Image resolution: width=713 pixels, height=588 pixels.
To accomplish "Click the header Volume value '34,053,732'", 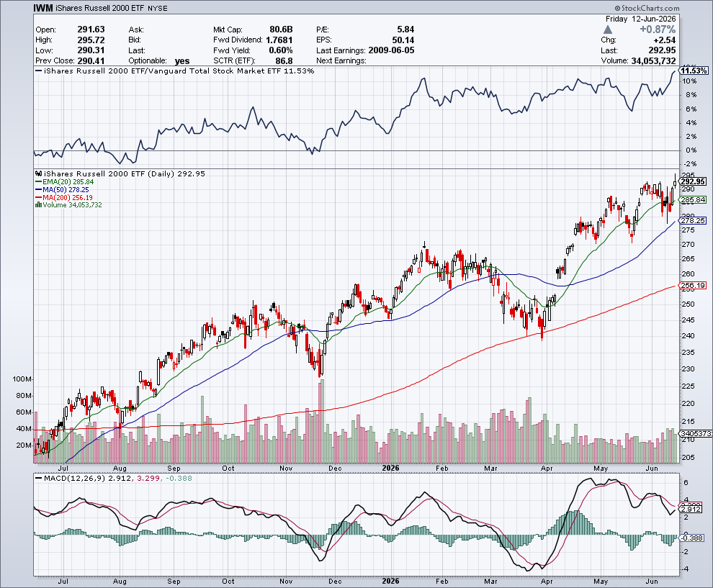I will pos(653,61).
